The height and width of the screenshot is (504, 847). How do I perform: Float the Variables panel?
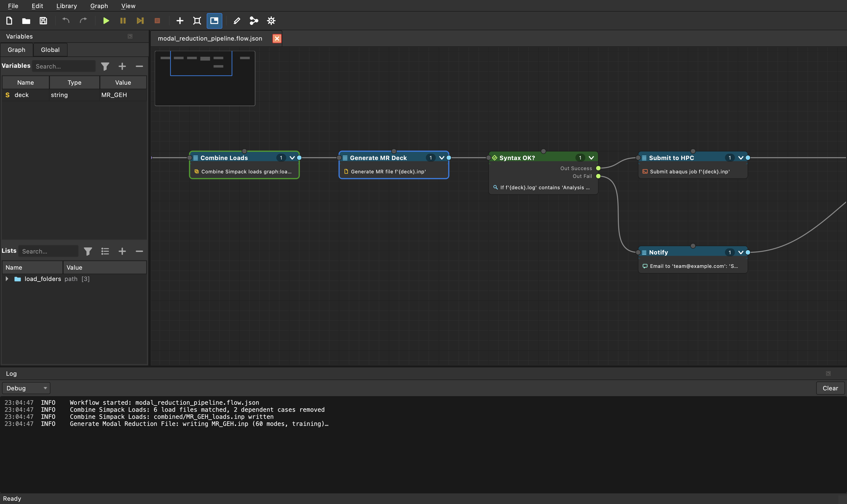pyautogui.click(x=130, y=36)
